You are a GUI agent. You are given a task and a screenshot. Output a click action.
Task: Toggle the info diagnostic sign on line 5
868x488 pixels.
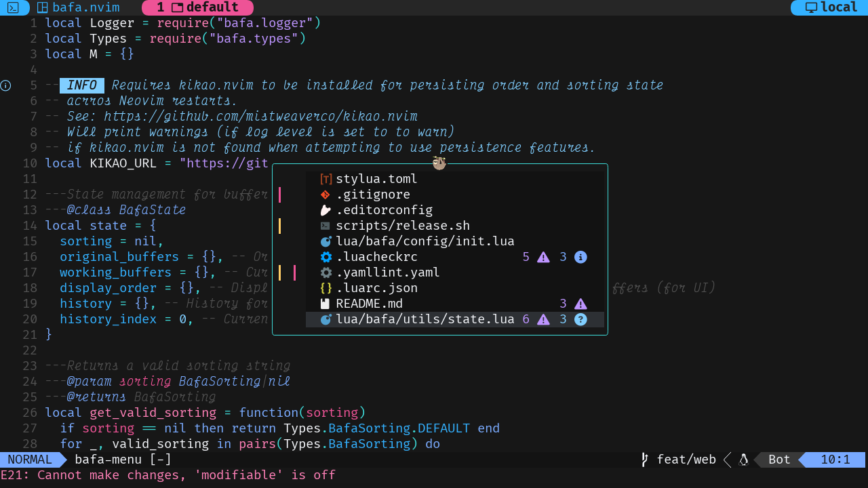pyautogui.click(x=6, y=85)
